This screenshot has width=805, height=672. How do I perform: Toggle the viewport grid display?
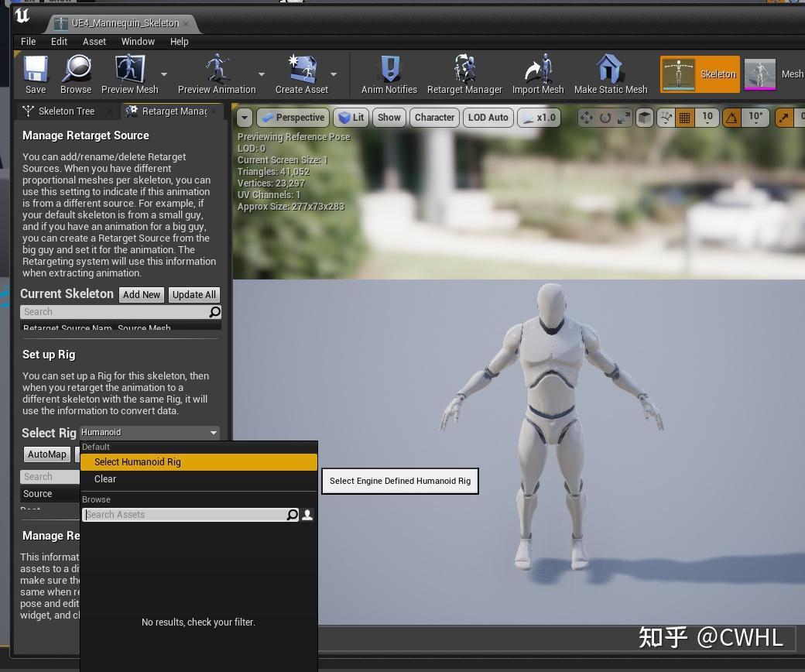pos(686,118)
